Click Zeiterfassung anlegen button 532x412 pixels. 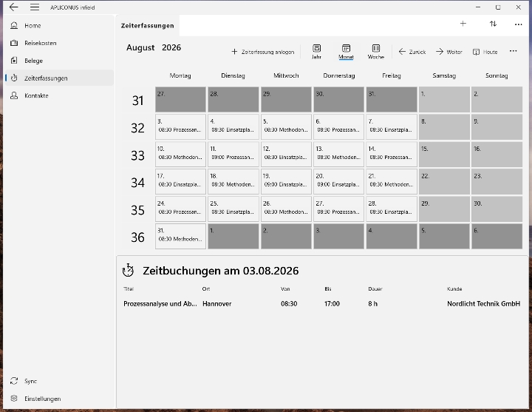click(x=262, y=52)
